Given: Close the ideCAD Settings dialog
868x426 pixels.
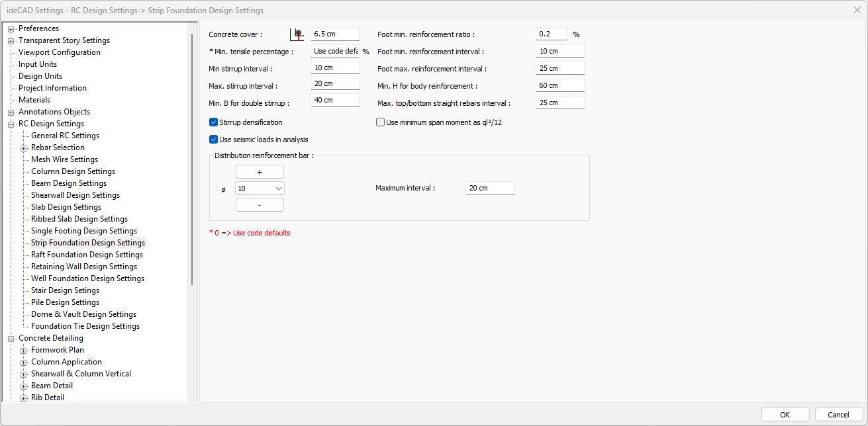Looking at the screenshot, I should pyautogui.click(x=857, y=10).
